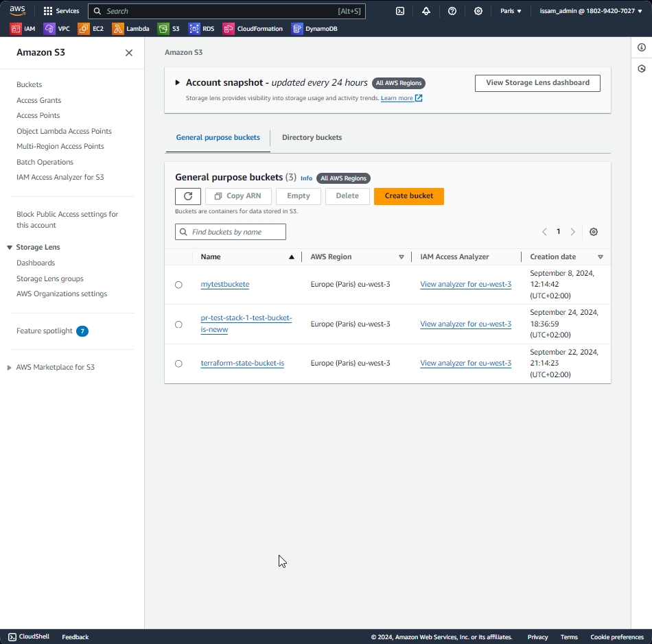Open the EC2 service shortcut icon
652x644 pixels.
(83, 29)
